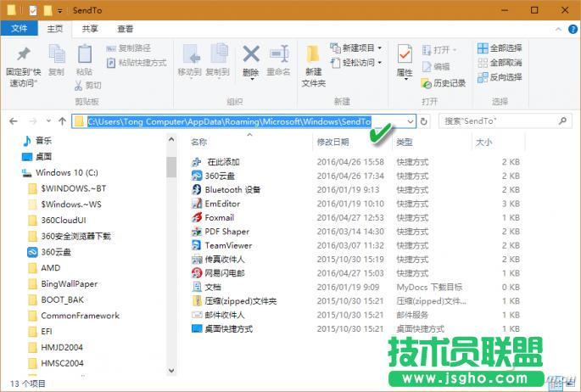Expand the Windows 10 (C:) tree node
Screen dimensions: 581x392
pyautogui.click(x=14, y=172)
